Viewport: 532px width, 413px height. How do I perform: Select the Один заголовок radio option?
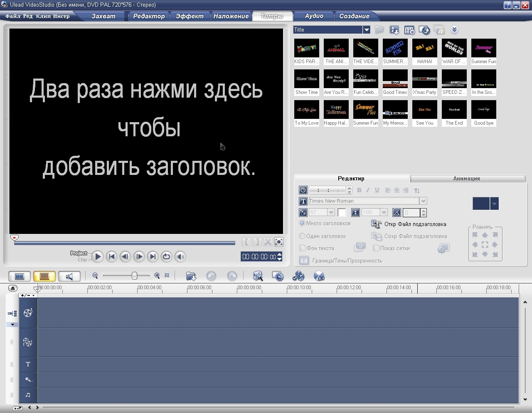click(302, 236)
